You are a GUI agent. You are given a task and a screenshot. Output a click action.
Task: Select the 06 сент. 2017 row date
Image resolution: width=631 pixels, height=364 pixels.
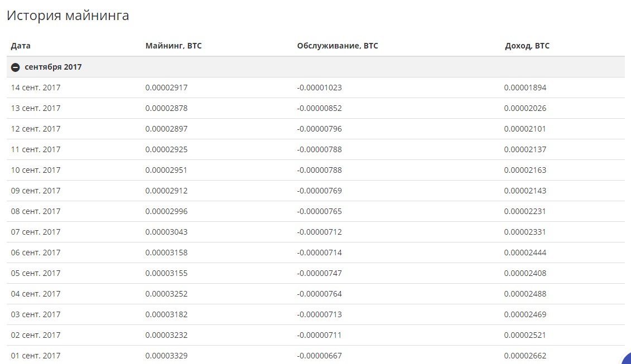tap(36, 253)
